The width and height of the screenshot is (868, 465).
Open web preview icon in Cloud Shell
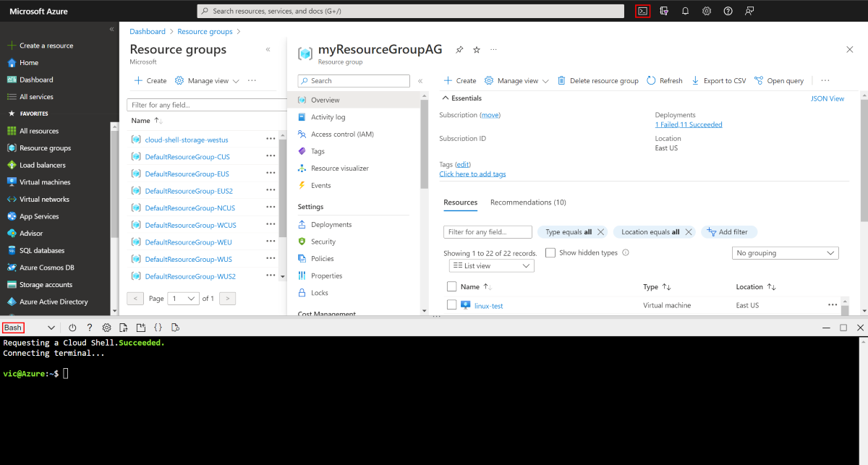click(x=176, y=328)
